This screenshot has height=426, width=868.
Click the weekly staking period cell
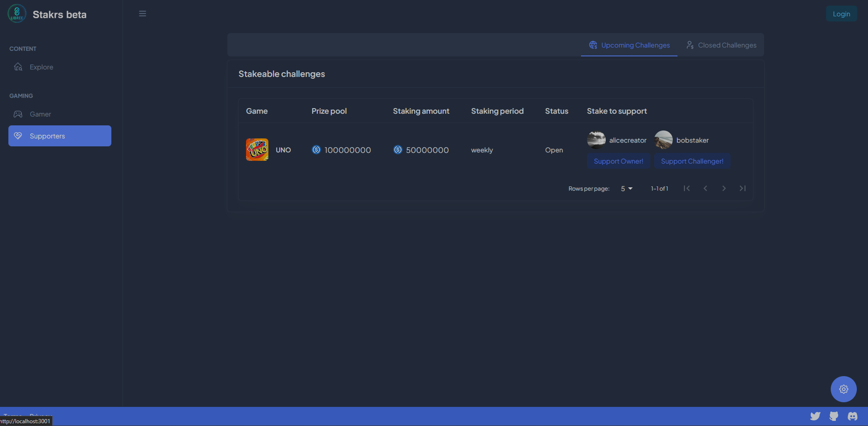[482, 150]
